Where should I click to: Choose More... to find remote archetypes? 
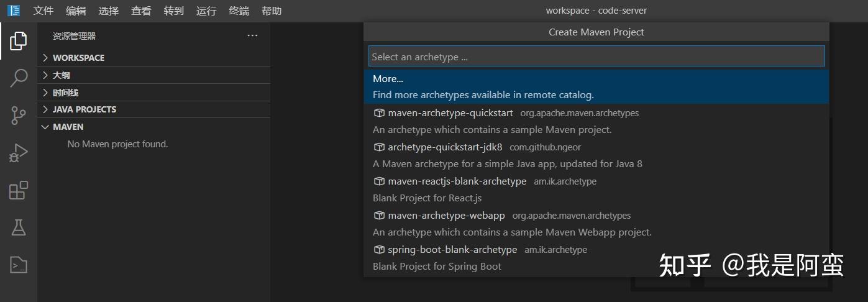[x=596, y=86]
